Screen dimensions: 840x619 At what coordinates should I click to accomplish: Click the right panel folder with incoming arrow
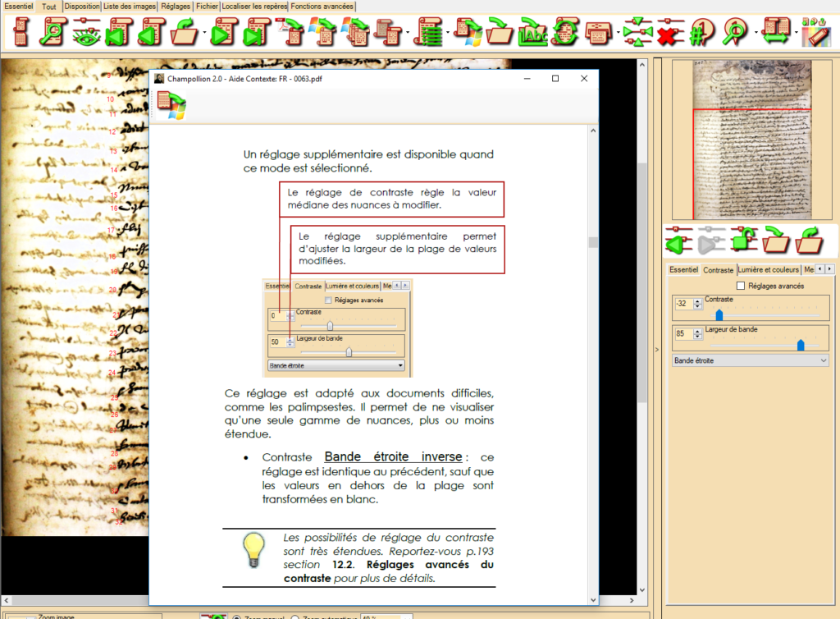pyautogui.click(x=776, y=240)
